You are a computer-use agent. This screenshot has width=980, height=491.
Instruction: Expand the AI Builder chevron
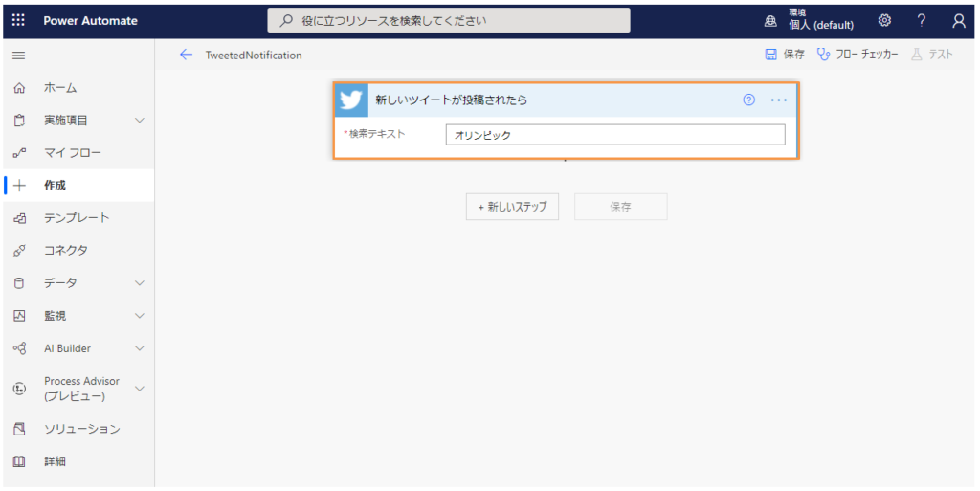pos(140,348)
